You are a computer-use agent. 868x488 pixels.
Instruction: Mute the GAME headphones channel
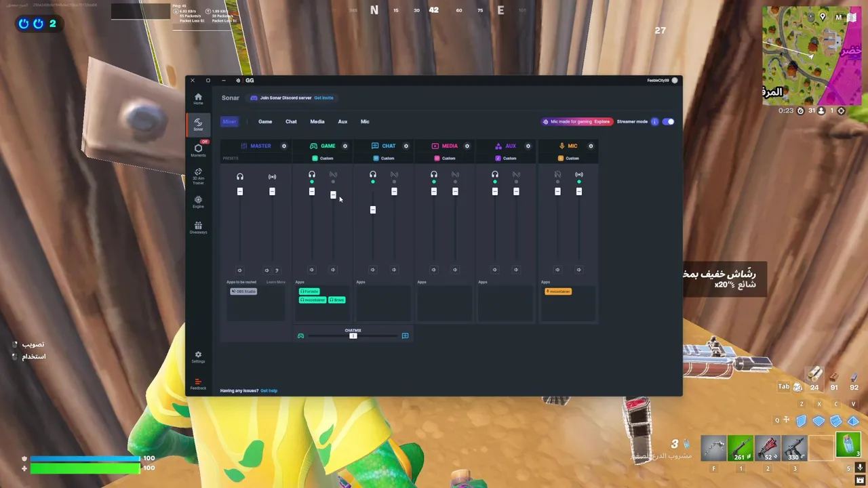(312, 270)
